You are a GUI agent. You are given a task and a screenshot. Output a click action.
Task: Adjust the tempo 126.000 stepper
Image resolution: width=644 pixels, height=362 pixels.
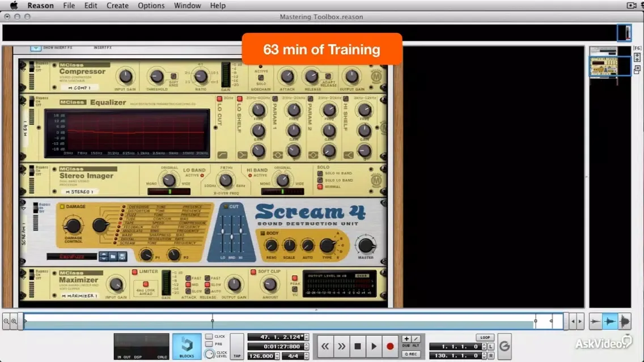click(x=277, y=356)
